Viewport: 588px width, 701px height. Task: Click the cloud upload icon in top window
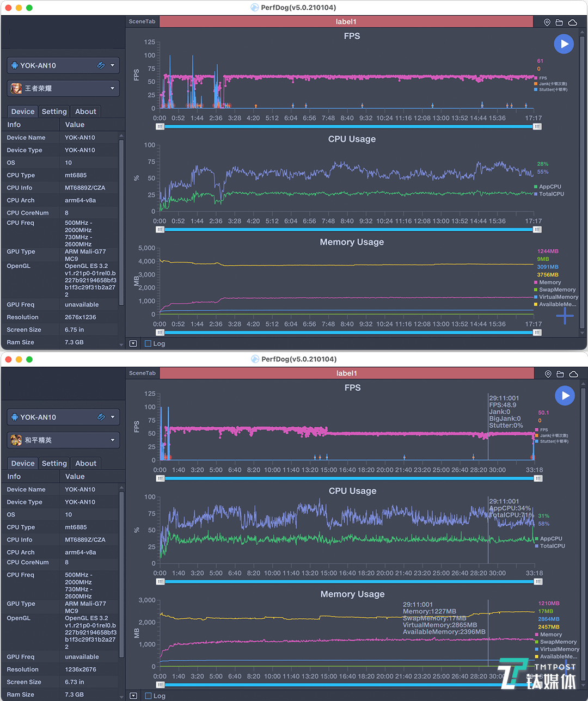point(572,22)
